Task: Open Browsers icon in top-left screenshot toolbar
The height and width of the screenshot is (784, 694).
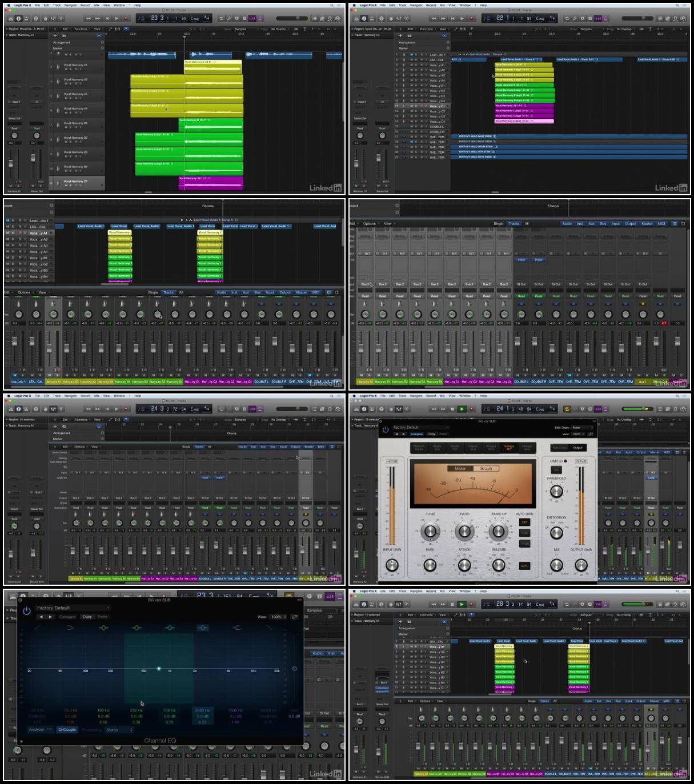Action: coord(336,18)
